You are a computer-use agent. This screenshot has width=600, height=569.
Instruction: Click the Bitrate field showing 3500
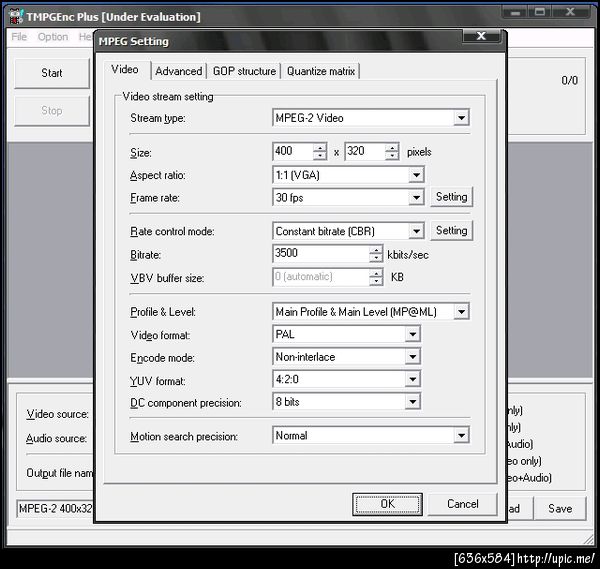click(321, 253)
